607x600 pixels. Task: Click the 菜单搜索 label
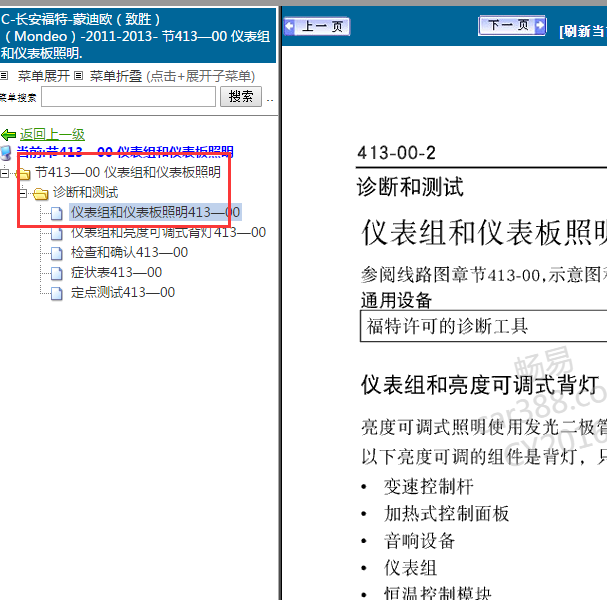(18, 98)
